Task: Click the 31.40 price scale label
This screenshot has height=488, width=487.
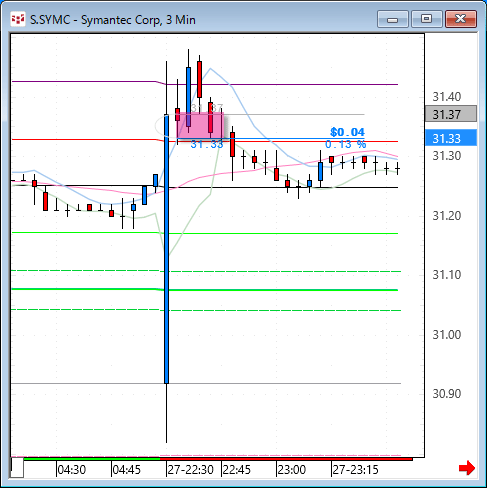Action: (447, 97)
